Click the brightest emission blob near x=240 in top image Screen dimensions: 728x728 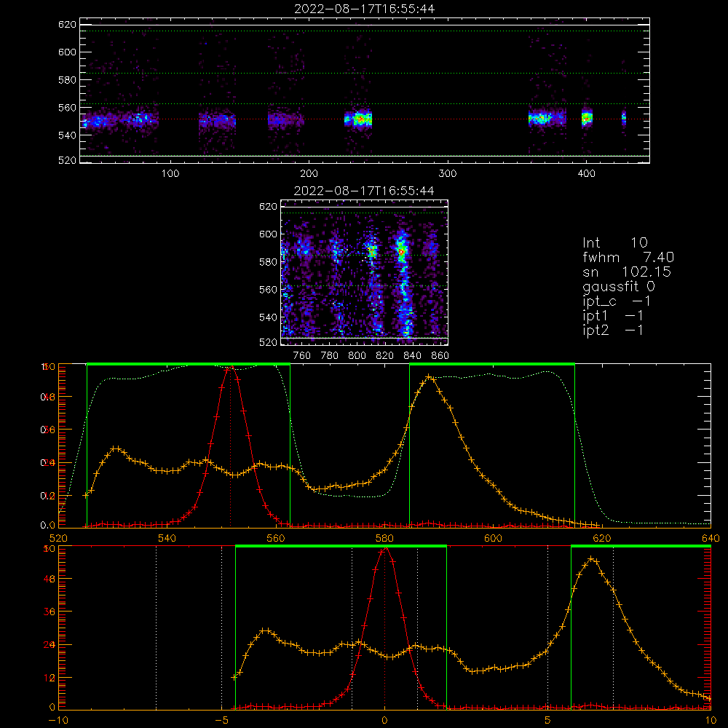tap(361, 119)
